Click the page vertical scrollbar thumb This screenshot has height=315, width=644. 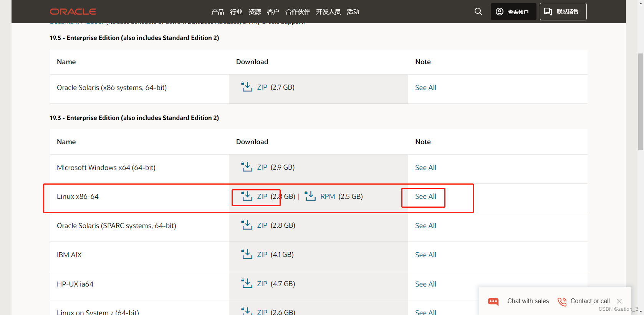click(641, 102)
